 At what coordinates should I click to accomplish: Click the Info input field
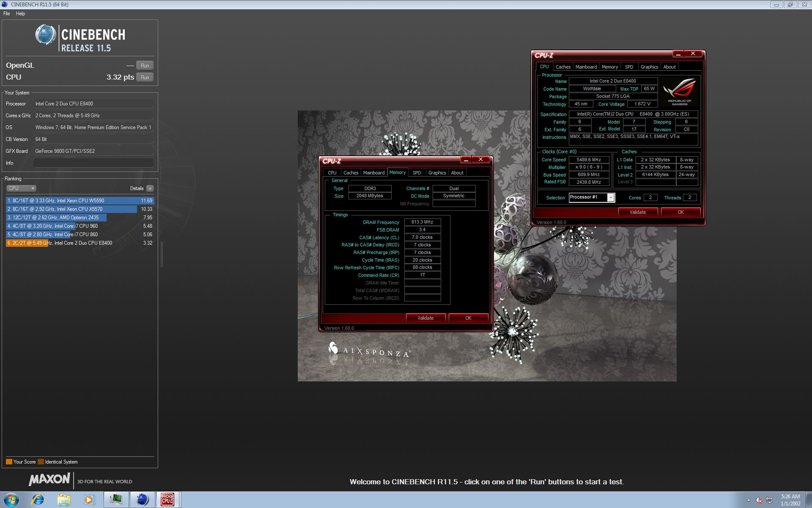coord(93,163)
